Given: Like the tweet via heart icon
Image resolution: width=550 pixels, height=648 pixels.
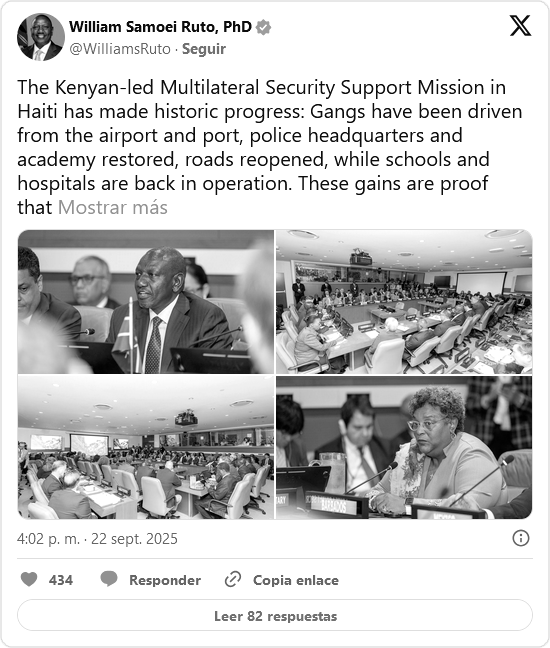Looking at the screenshot, I should (x=29, y=579).
